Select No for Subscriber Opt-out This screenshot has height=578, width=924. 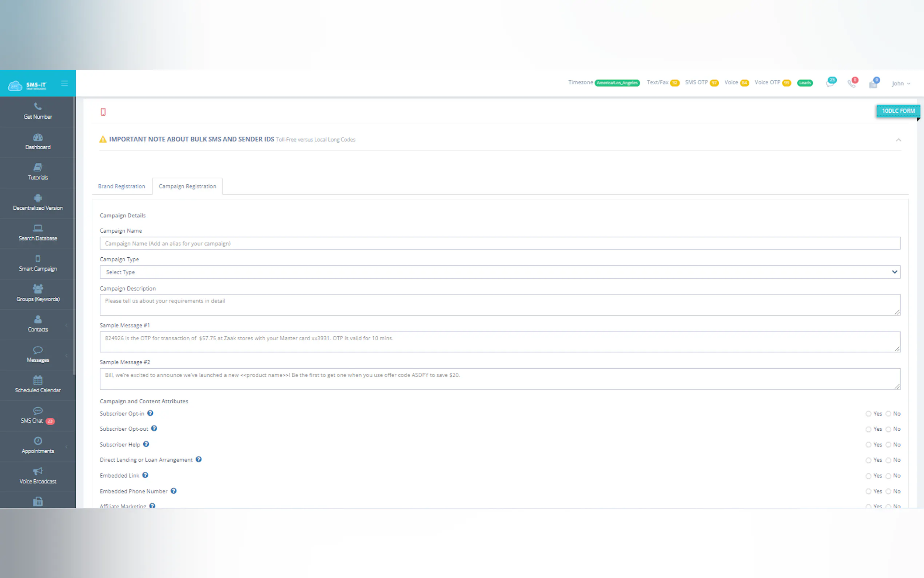point(888,429)
